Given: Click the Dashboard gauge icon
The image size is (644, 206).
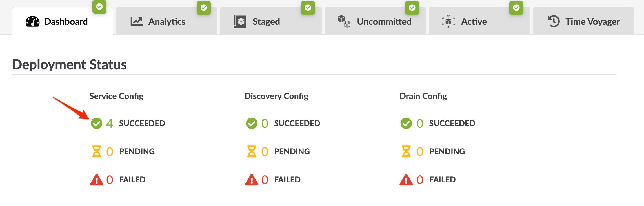Looking at the screenshot, I should pos(33,21).
